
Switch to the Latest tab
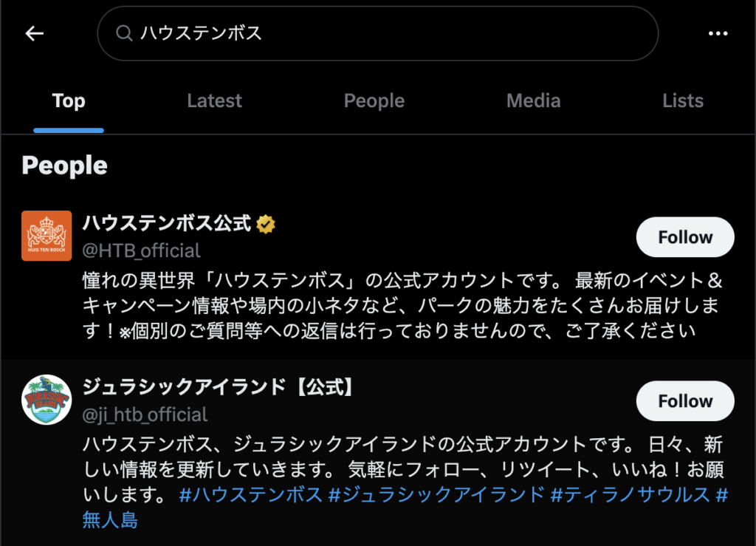pyautogui.click(x=214, y=100)
